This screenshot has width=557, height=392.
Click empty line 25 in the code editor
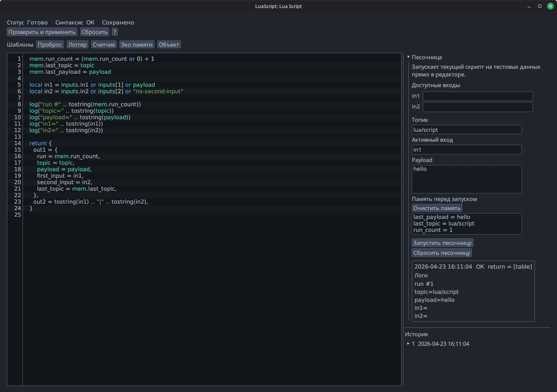(212, 215)
